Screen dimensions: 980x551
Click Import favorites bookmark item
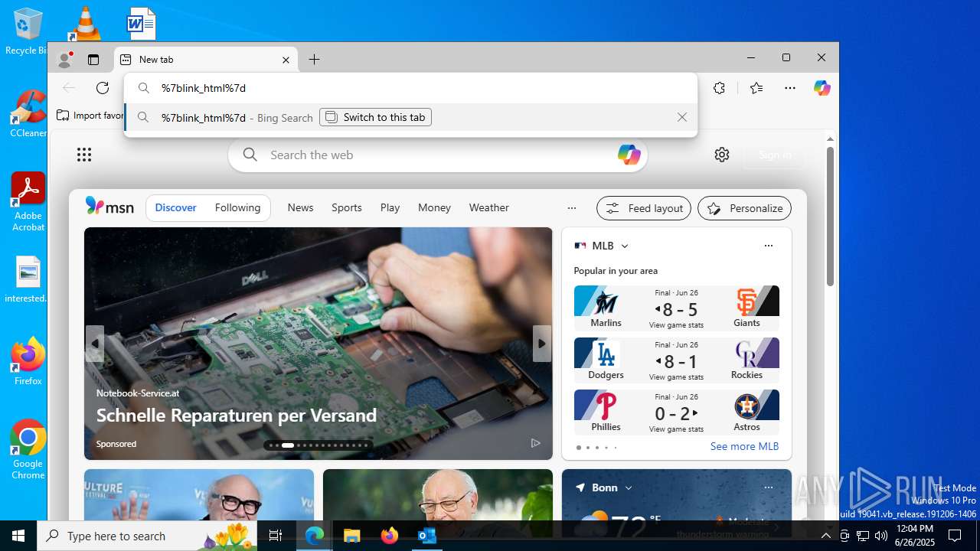[90, 116]
